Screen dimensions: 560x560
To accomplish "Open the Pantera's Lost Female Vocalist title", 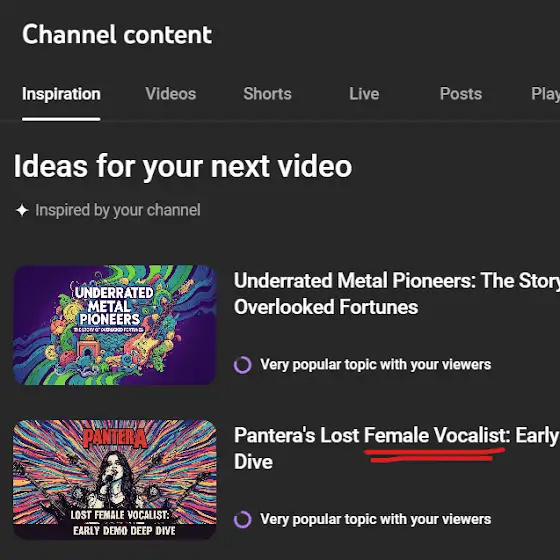I will point(397,448).
